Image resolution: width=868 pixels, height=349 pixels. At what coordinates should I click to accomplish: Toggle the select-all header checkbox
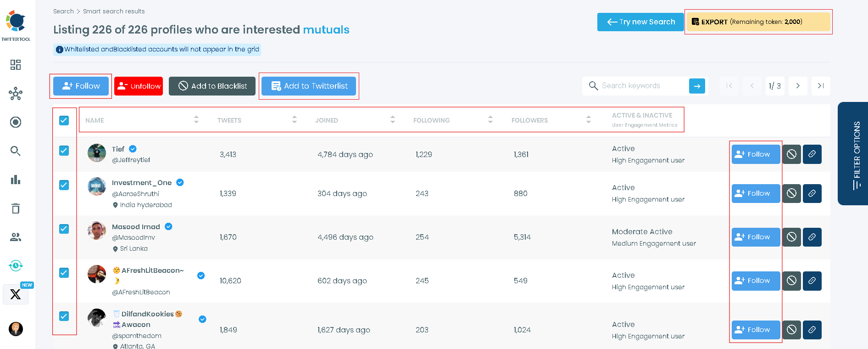tap(64, 120)
